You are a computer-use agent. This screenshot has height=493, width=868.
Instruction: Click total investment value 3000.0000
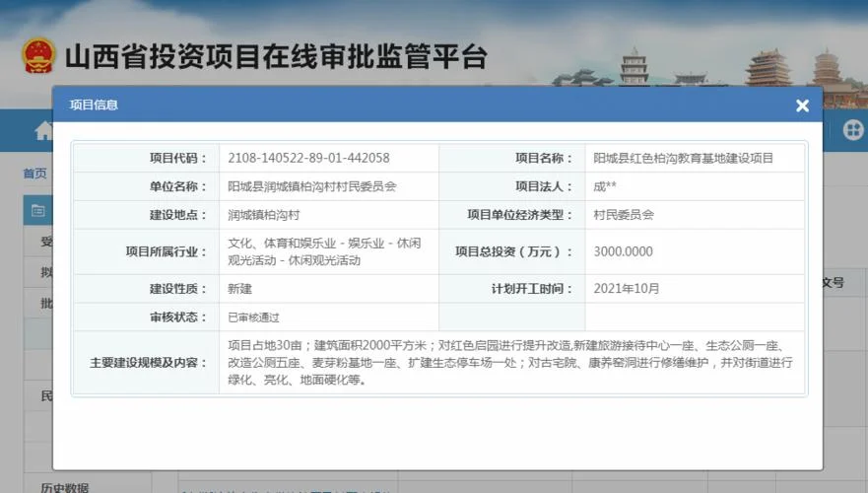pyautogui.click(x=623, y=251)
